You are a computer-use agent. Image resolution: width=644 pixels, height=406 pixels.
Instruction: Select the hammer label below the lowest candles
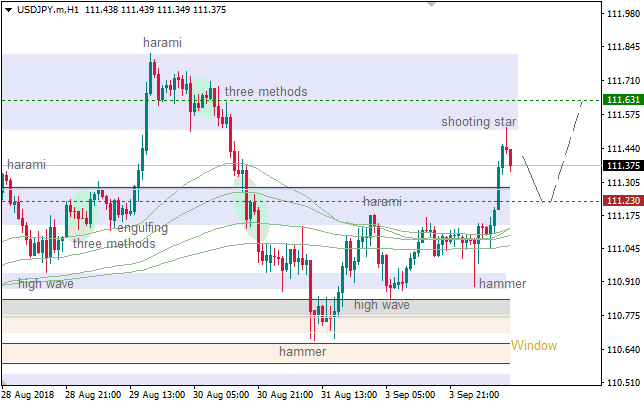tap(302, 352)
